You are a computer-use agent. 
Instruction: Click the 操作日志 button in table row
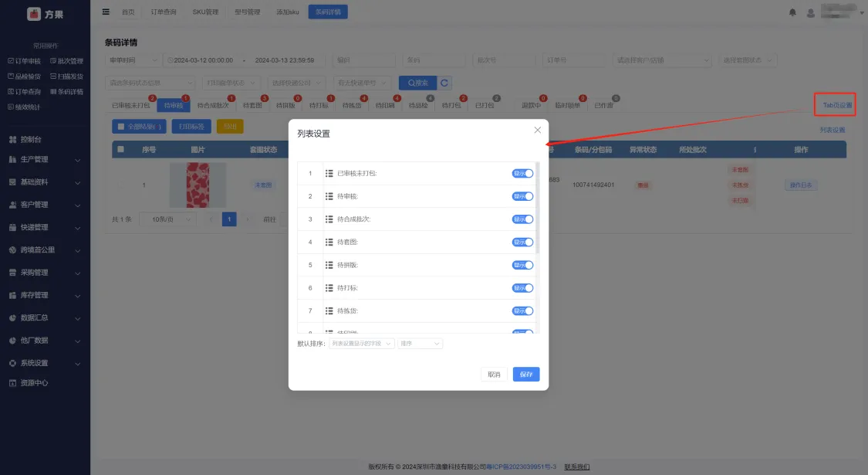point(801,185)
